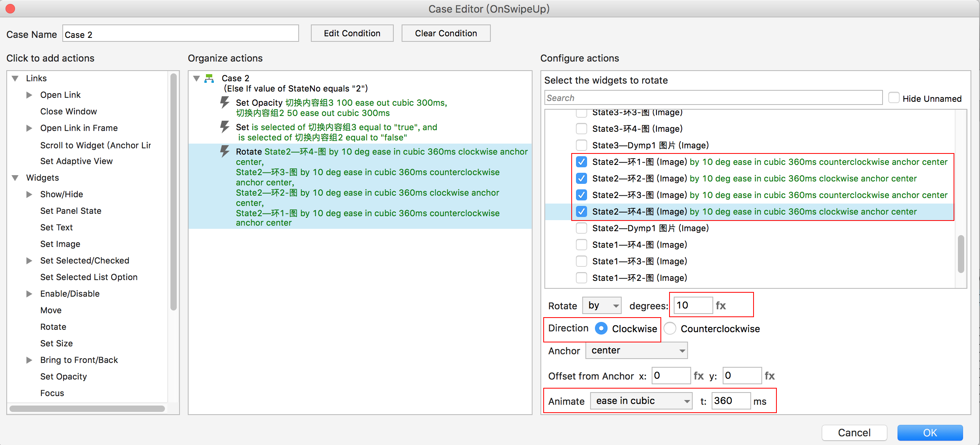Add a Set Opacity action from list
Image resolution: width=980 pixels, height=445 pixels.
click(x=63, y=376)
